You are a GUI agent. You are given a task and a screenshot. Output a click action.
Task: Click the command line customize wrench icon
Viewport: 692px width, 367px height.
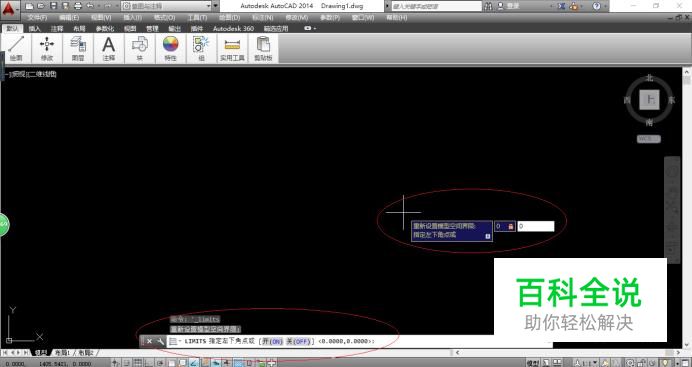point(160,341)
